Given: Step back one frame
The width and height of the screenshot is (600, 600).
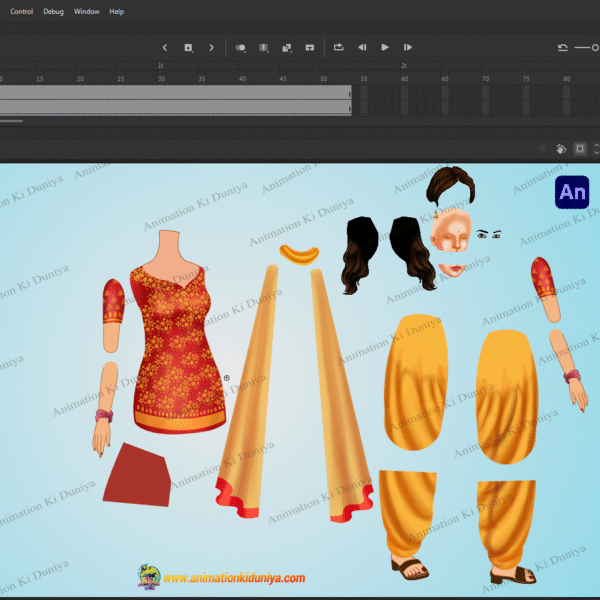Looking at the screenshot, I should (362, 47).
